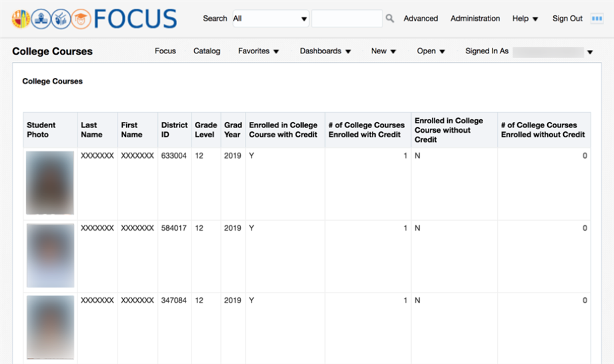
Task: Click the magnifying glass search icon
Action: pyautogui.click(x=390, y=19)
